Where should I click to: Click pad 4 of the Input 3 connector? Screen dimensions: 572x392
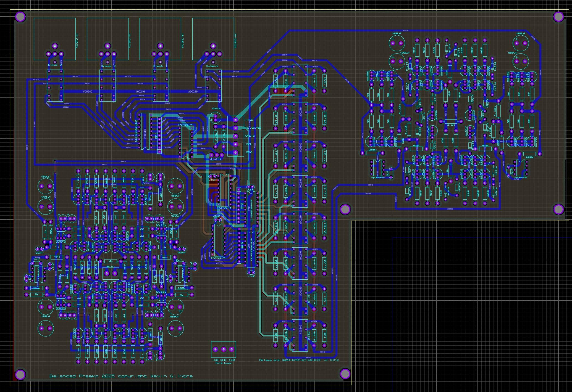click(x=55, y=46)
